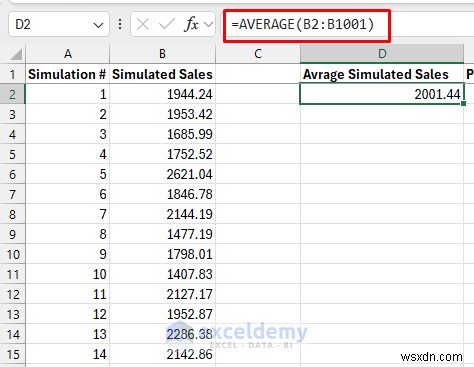Select column C header

pyautogui.click(x=258, y=54)
